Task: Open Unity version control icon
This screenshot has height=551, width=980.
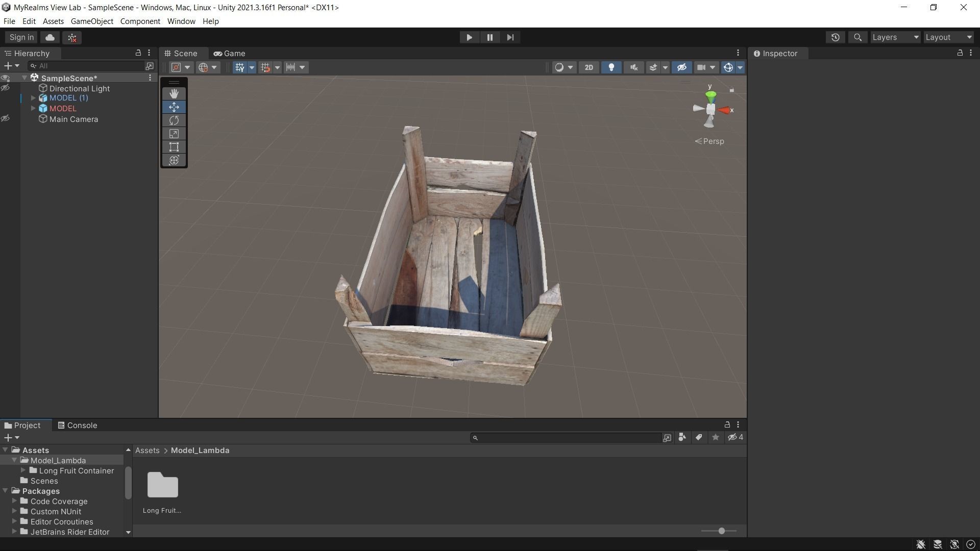Action: 72,37
